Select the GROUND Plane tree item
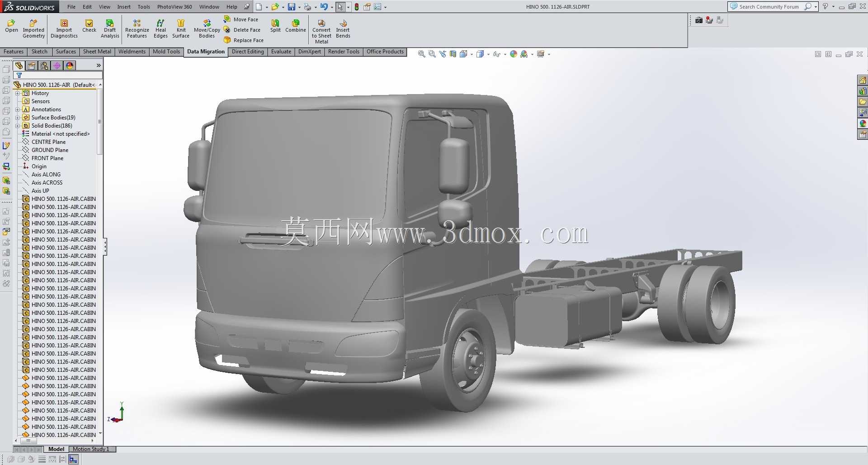The width and height of the screenshot is (868, 465). [50, 150]
